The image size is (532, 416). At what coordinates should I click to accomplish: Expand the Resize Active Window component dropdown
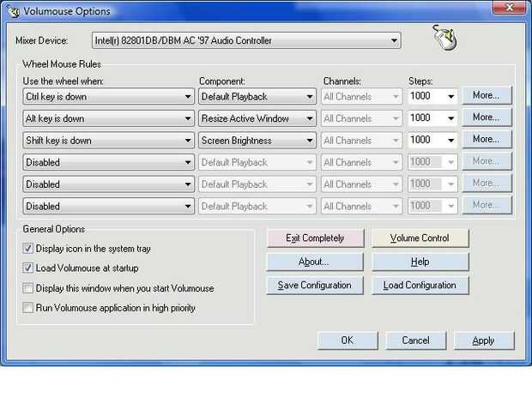coord(257,118)
